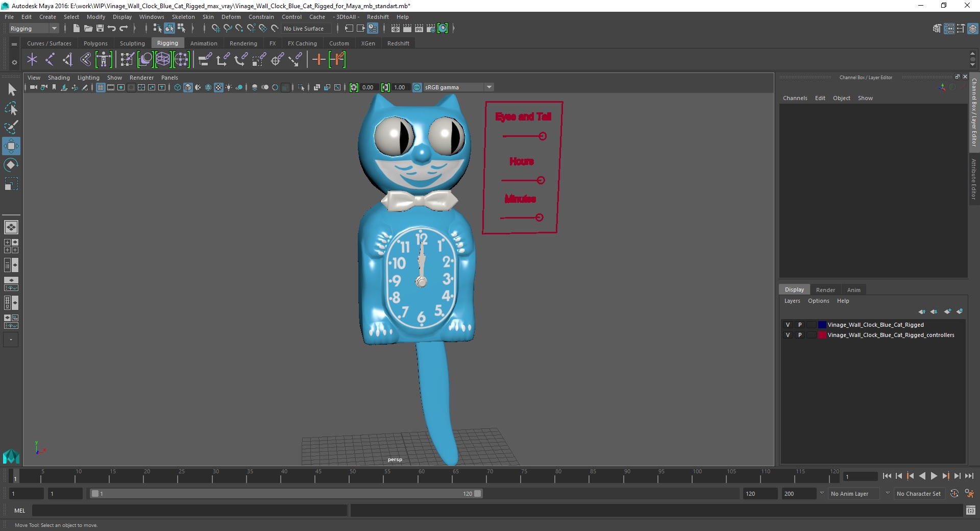The image size is (980, 531).
Task: Click the New Scene icon
Action: pyautogui.click(x=76, y=29)
